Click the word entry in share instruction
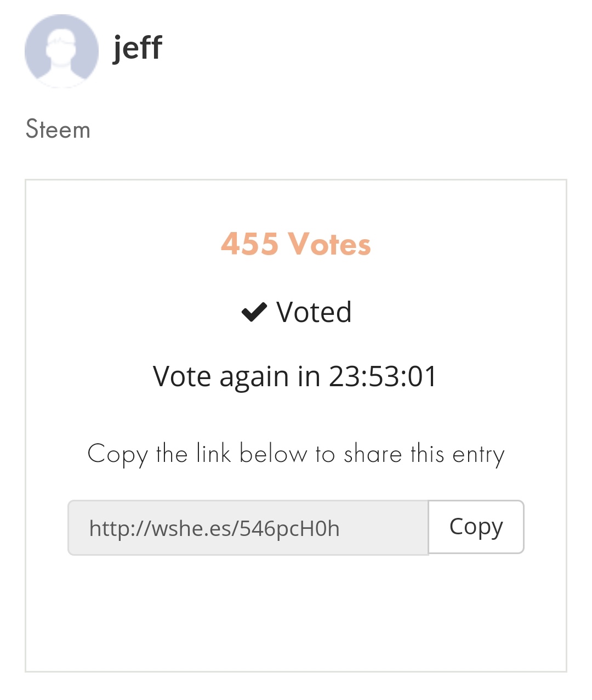The width and height of the screenshot is (592, 700). tap(479, 455)
